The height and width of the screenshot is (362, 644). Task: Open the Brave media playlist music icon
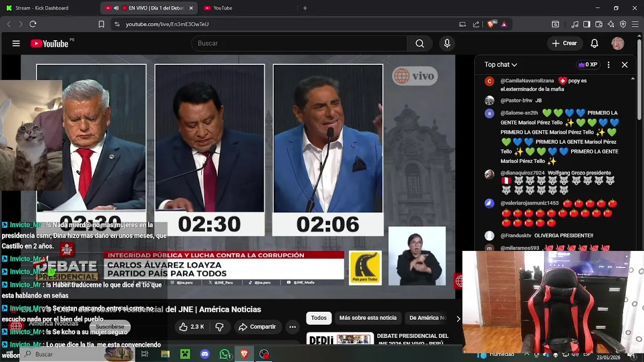click(575, 24)
